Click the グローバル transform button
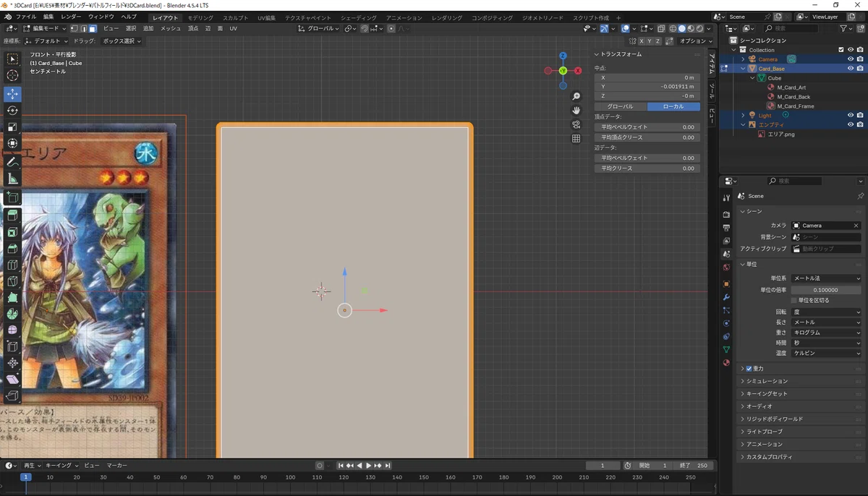This screenshot has width=868, height=496. coord(620,106)
